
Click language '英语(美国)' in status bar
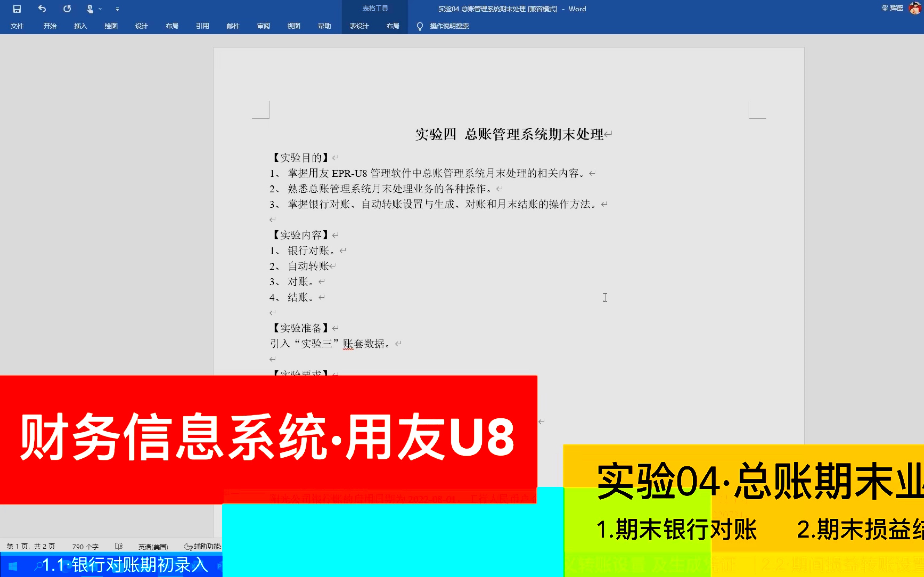153,547
